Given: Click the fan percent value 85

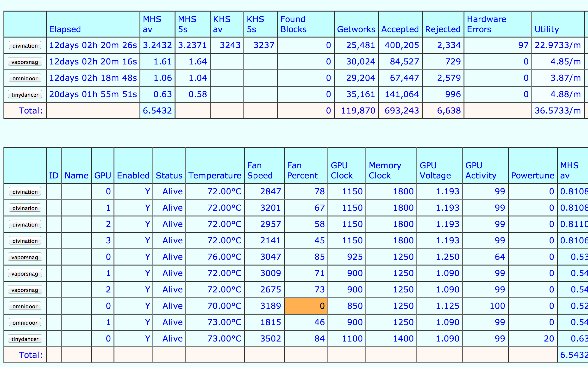Looking at the screenshot, I should click(319, 257).
